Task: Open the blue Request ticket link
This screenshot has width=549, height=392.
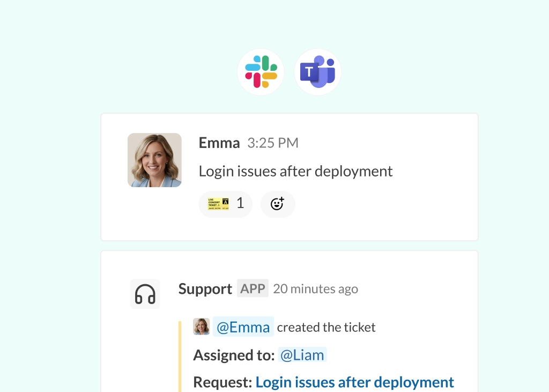Action: 354,382
